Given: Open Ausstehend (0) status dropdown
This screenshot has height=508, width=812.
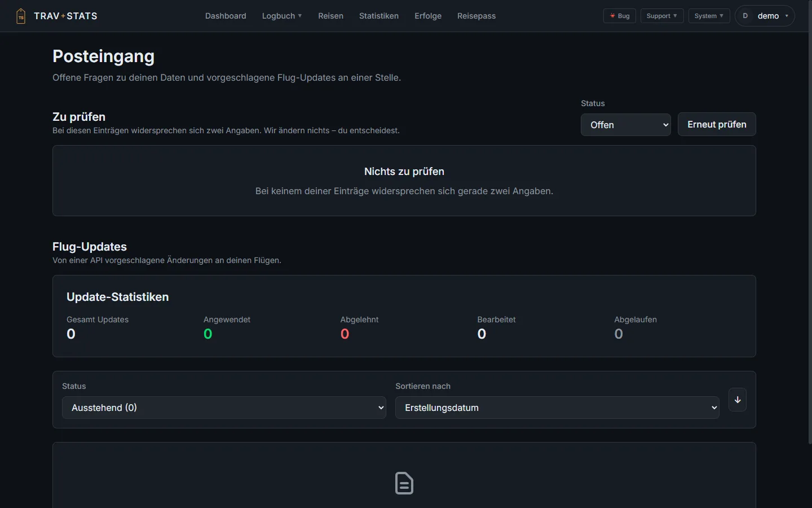Looking at the screenshot, I should 224,408.
